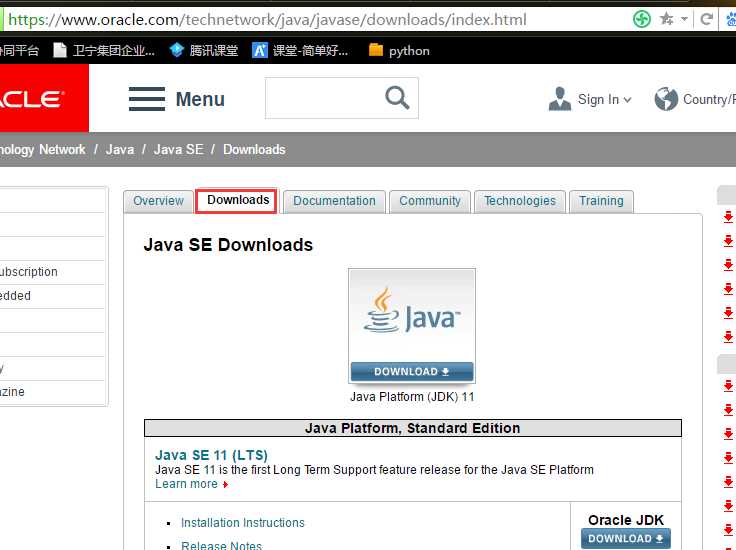
Task: Open dropdown arrow next to bookmark star
Action: (684, 19)
